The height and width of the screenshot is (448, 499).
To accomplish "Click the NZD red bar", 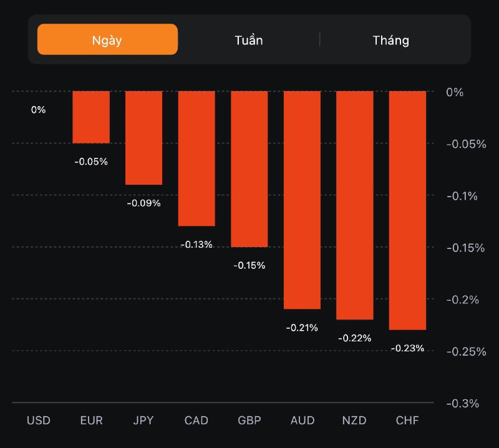I will tap(355, 205).
